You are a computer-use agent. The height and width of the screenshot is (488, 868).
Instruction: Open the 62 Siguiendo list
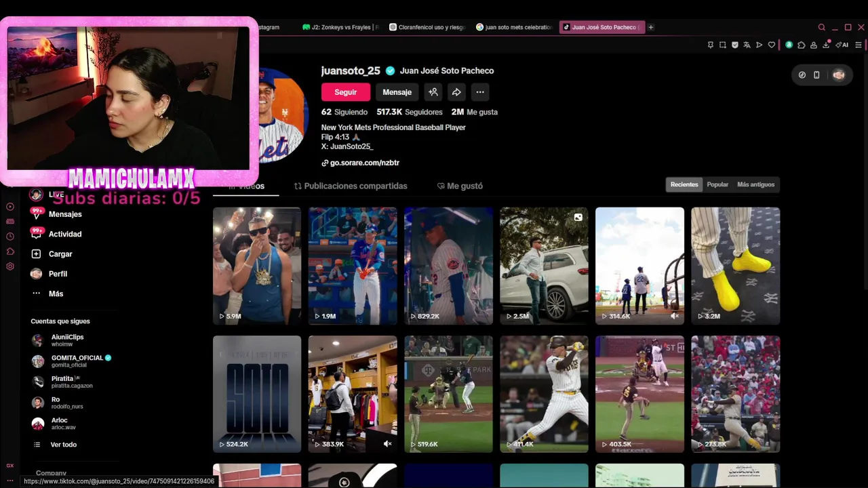pos(344,112)
